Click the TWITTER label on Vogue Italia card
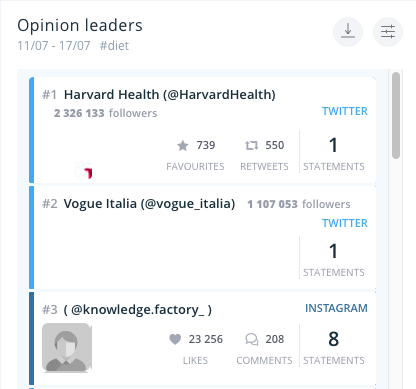The width and height of the screenshot is (416, 389). 345,223
